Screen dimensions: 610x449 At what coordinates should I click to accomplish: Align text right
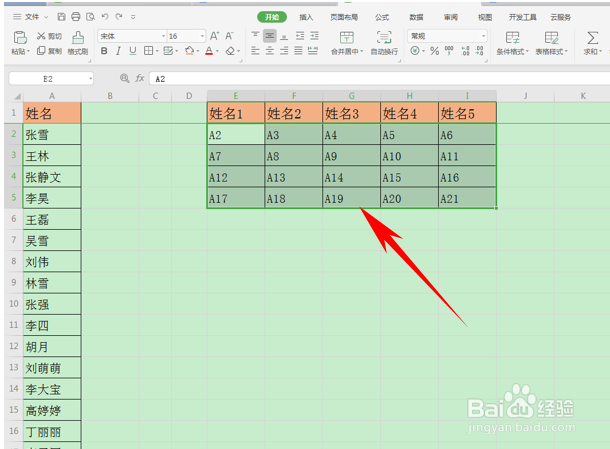[284, 51]
